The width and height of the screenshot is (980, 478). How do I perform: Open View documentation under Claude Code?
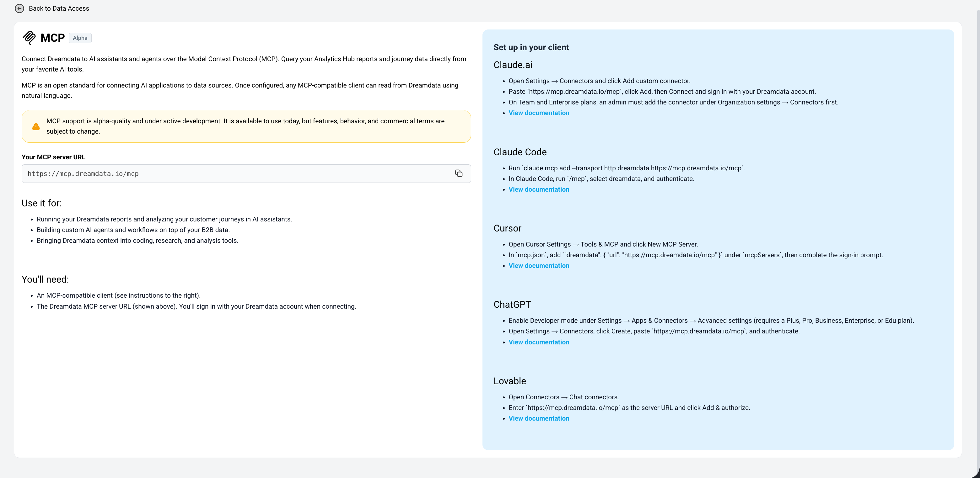(x=539, y=189)
